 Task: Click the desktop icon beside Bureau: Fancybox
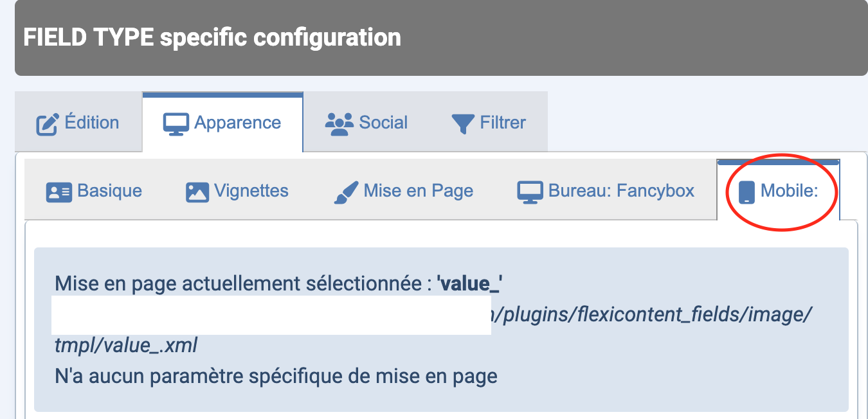530,192
